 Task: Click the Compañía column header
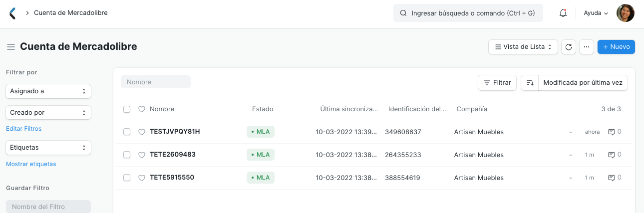pos(472,109)
